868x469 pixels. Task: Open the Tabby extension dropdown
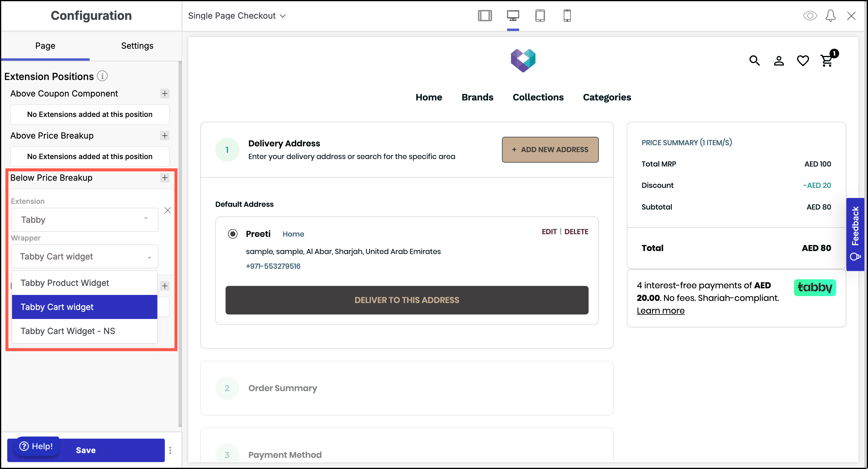85,220
